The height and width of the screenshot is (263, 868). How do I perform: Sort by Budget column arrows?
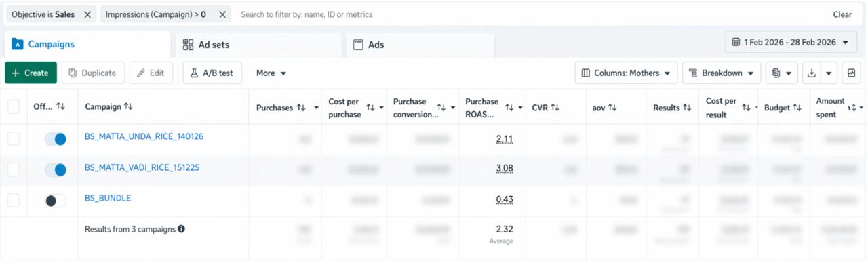(x=797, y=108)
